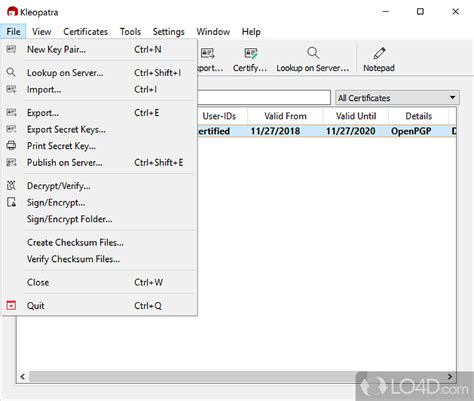Click the New Key Pair menu icon

[x=11, y=49]
